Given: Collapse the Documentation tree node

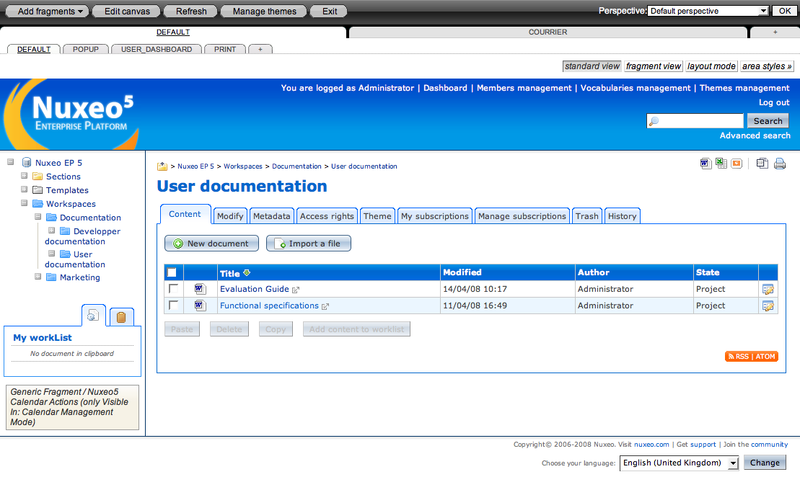Looking at the screenshot, I should point(38,217).
